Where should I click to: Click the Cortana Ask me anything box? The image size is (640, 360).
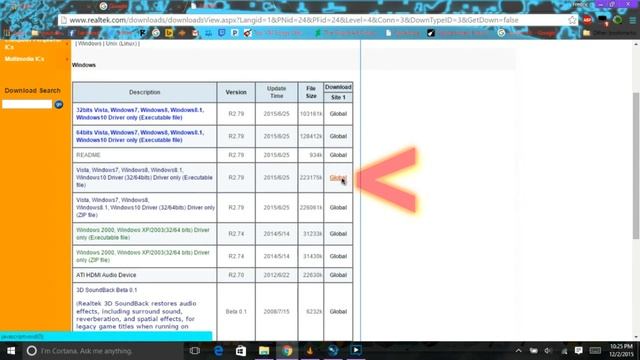(103, 351)
